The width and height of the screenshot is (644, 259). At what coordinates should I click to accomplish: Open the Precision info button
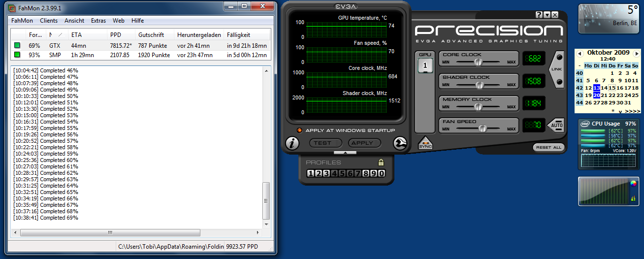click(x=292, y=143)
